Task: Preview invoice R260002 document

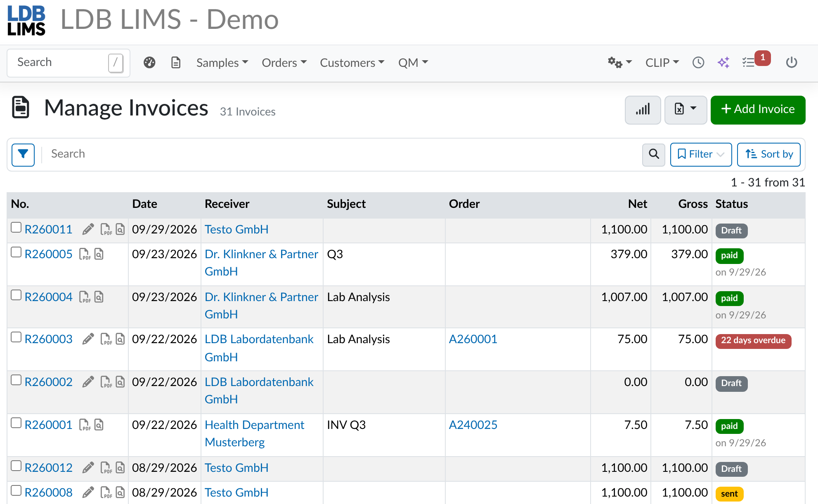Action: (x=120, y=382)
